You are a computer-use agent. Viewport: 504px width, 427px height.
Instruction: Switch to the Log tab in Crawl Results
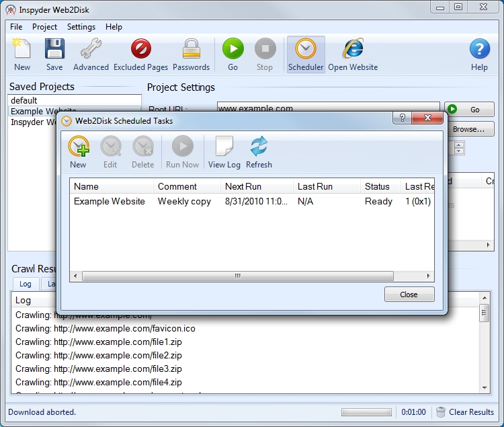(25, 284)
